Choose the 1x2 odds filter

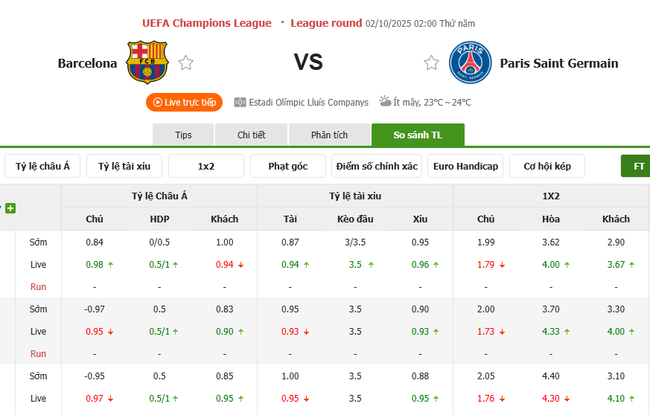(x=206, y=166)
